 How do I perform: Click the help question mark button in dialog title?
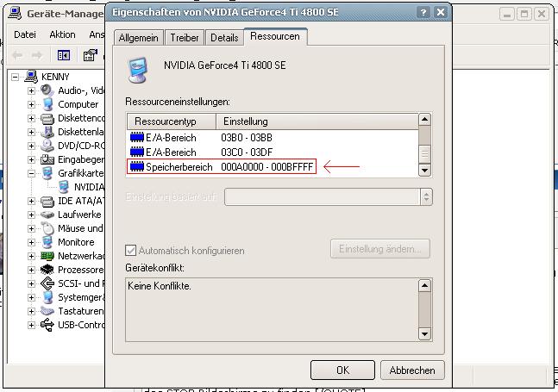pos(423,12)
